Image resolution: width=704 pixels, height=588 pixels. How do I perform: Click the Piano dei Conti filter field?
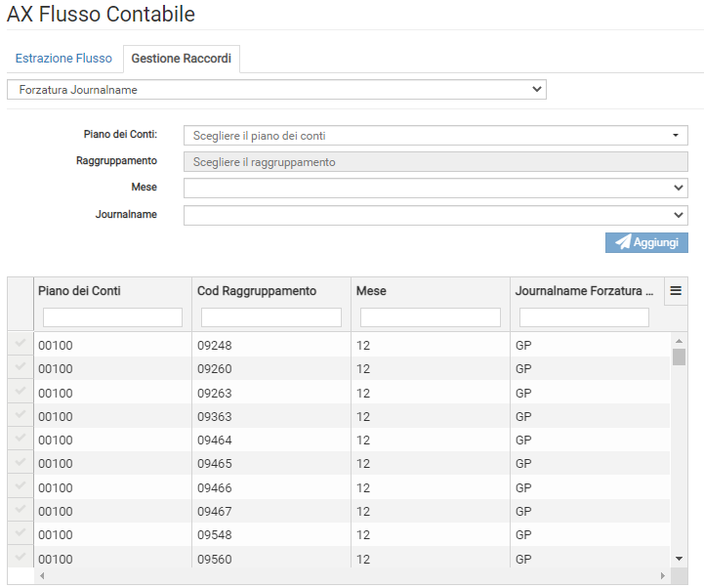(112, 317)
